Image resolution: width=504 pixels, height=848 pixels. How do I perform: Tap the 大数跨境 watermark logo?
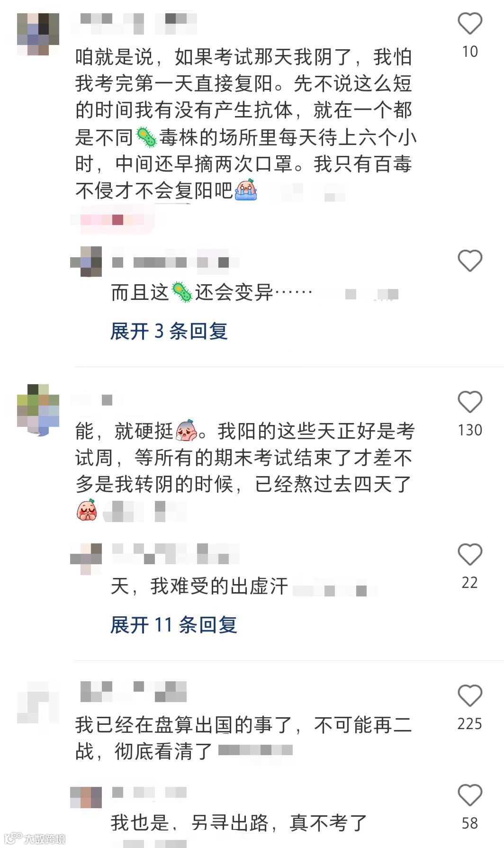pyautogui.click(x=34, y=838)
